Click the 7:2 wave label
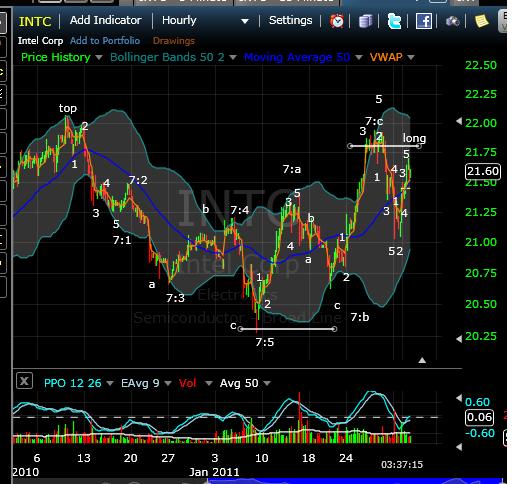 coord(138,180)
